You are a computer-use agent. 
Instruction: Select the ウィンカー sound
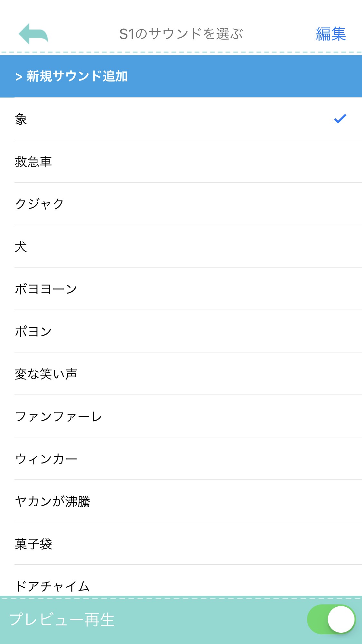pyautogui.click(x=46, y=459)
